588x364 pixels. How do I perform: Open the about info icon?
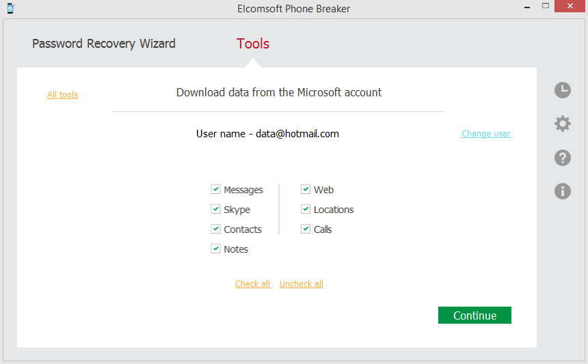562,191
